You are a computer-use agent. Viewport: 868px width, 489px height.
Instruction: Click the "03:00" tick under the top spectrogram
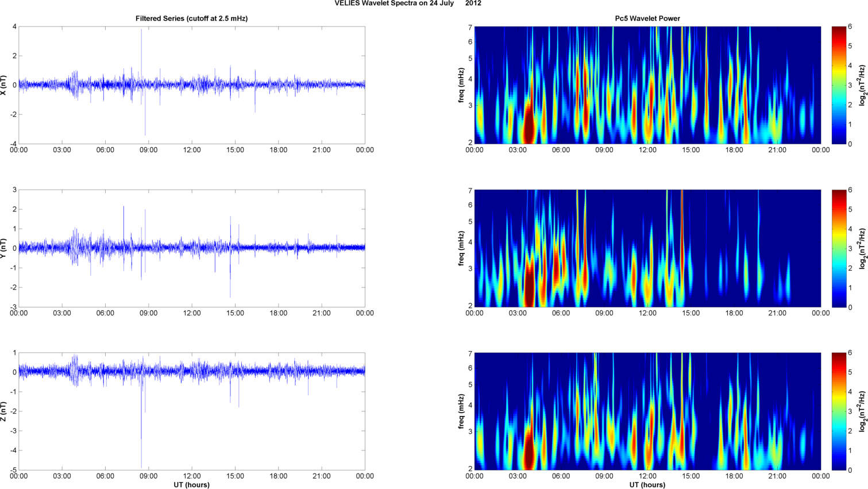click(518, 150)
